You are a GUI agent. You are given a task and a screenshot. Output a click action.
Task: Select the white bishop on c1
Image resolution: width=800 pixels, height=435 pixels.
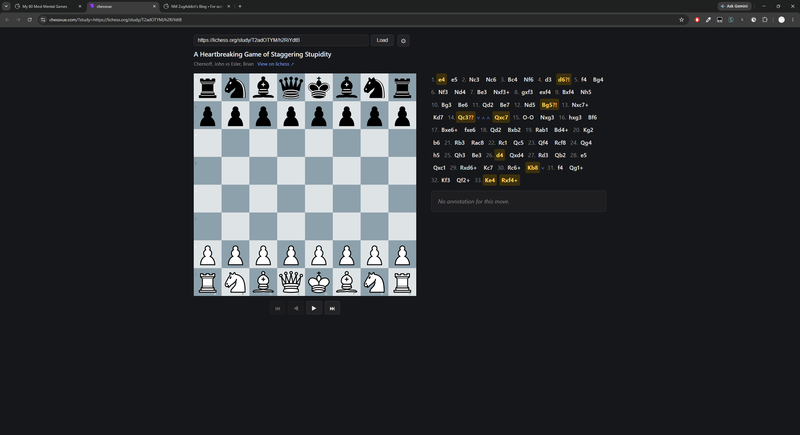(263, 282)
